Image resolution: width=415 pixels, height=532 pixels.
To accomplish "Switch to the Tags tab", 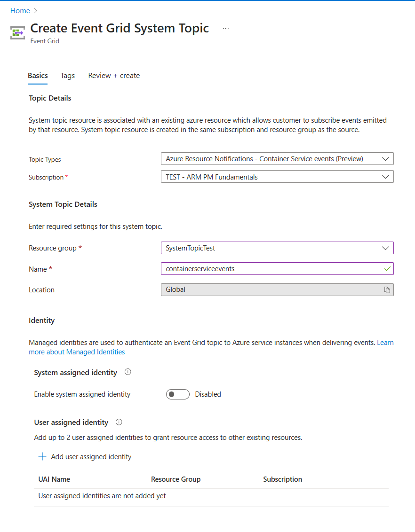I will click(68, 76).
